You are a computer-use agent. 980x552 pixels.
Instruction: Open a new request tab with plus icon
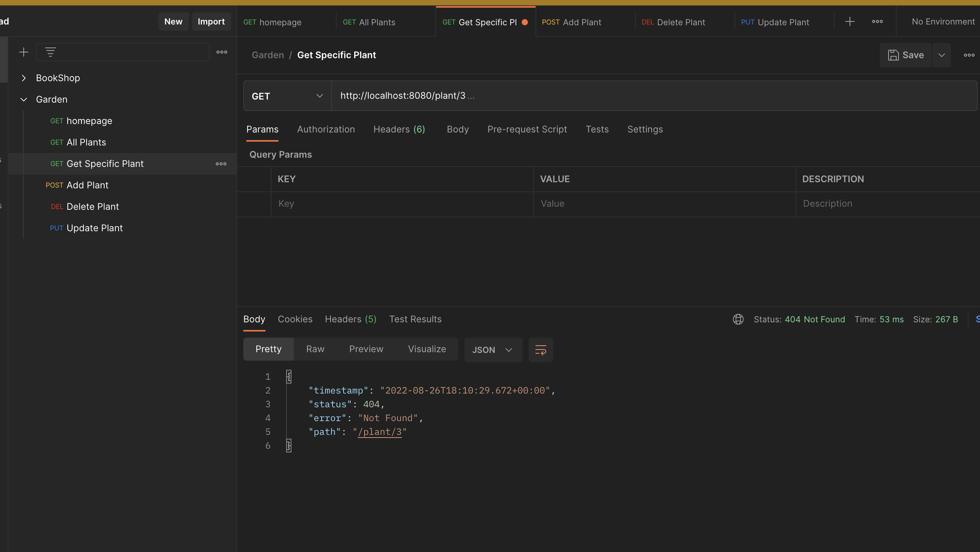(x=850, y=22)
